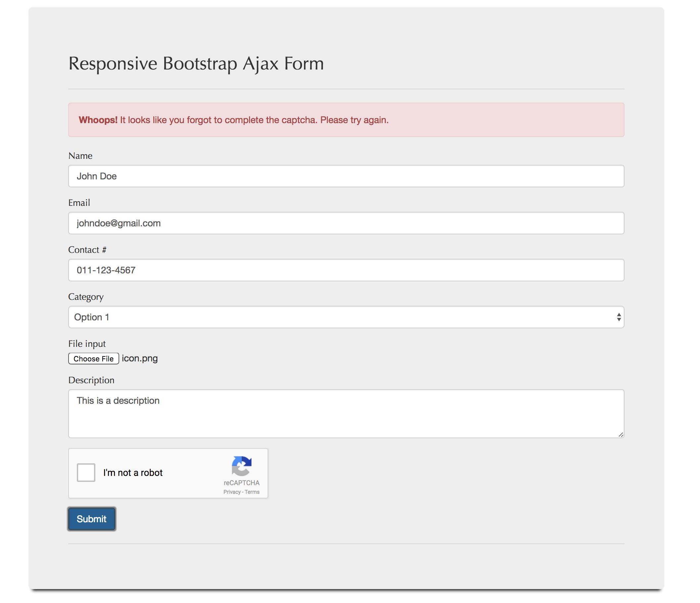Click the reCAPTCHA logo icon
The image size is (700, 603).
coord(241,466)
